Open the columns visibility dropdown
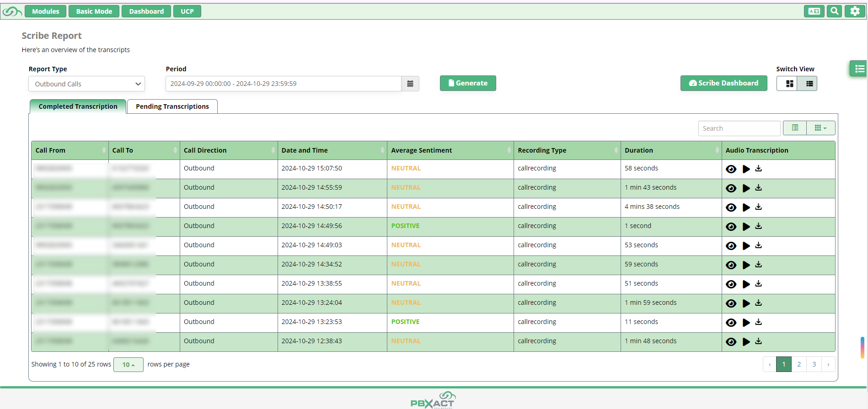868x409 pixels. point(820,128)
